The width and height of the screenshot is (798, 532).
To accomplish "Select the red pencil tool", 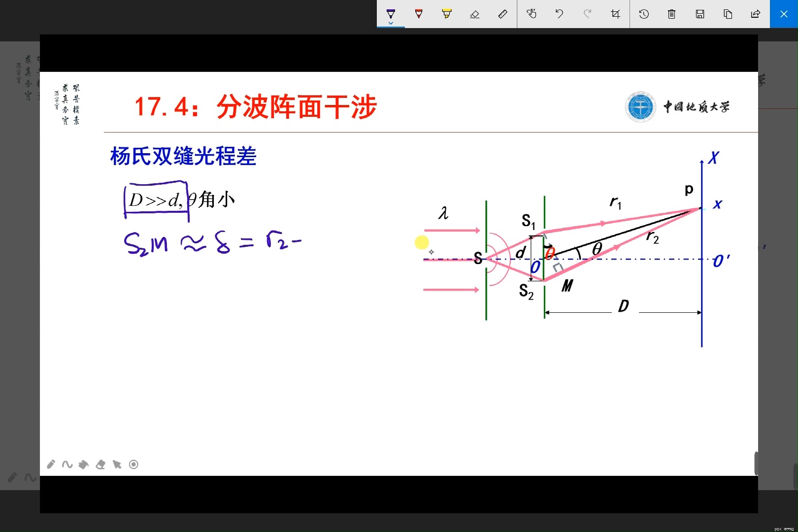I will (419, 14).
